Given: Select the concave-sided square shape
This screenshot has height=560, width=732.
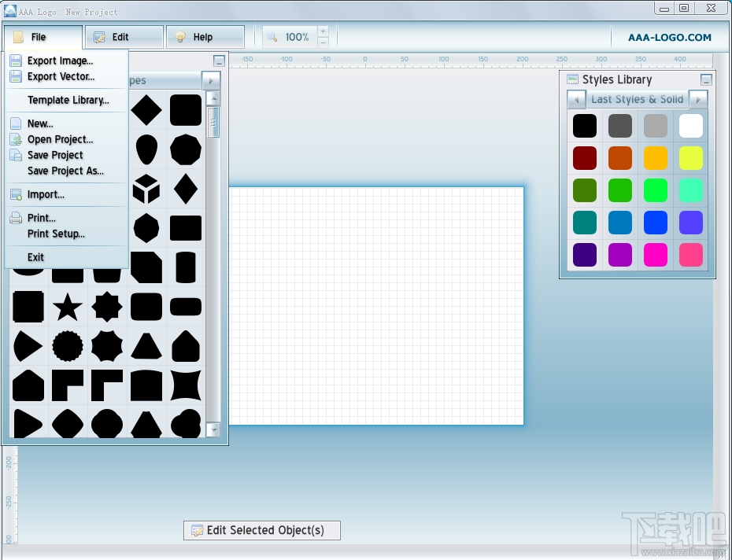Looking at the screenshot, I should (186, 385).
